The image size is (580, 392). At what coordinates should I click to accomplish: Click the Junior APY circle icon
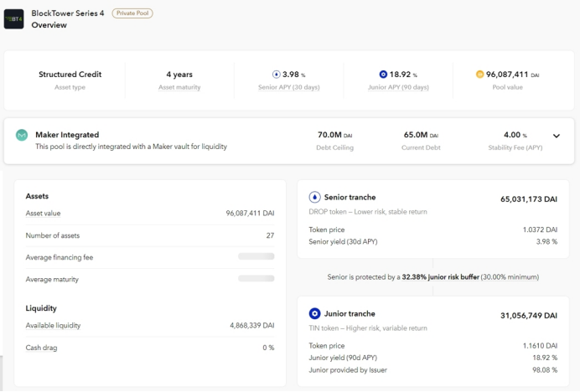(383, 75)
